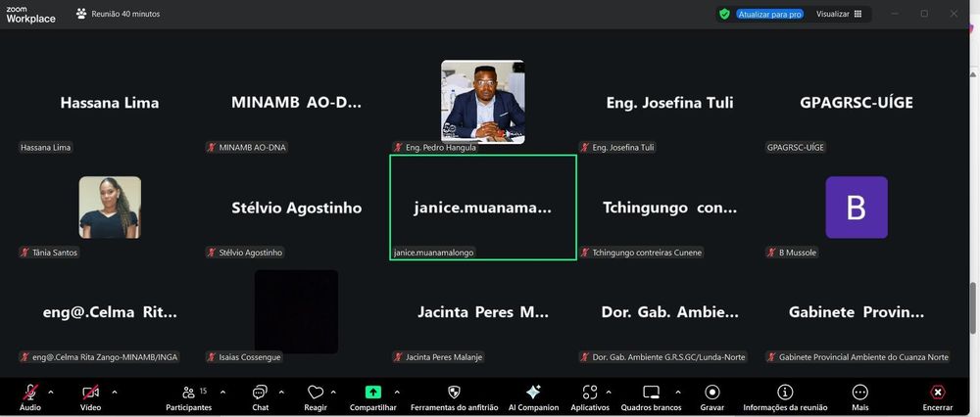Select Eng. Pedro Hangula's video tile
980x417 pixels.
point(482,102)
